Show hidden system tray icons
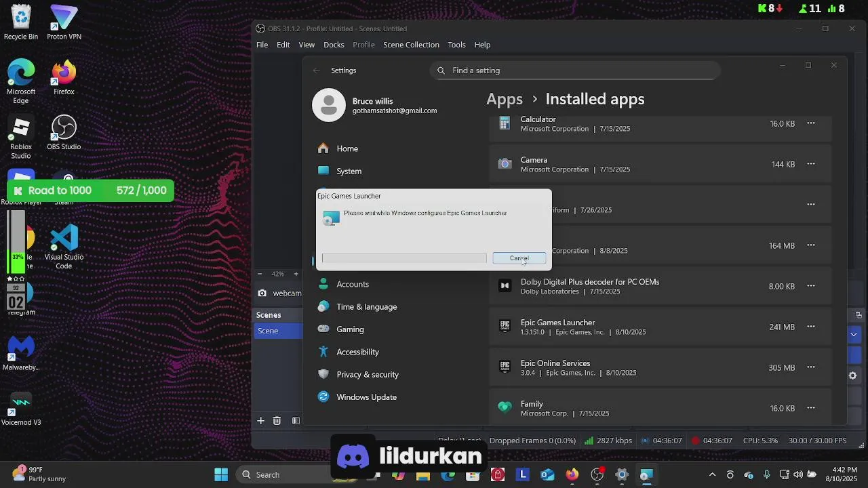The width and height of the screenshot is (868, 488). click(712, 474)
